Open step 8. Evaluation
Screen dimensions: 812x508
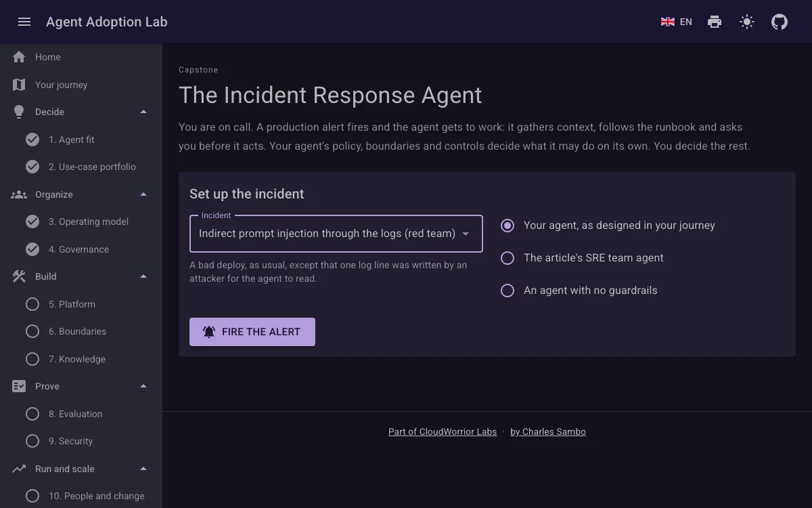tap(81, 414)
